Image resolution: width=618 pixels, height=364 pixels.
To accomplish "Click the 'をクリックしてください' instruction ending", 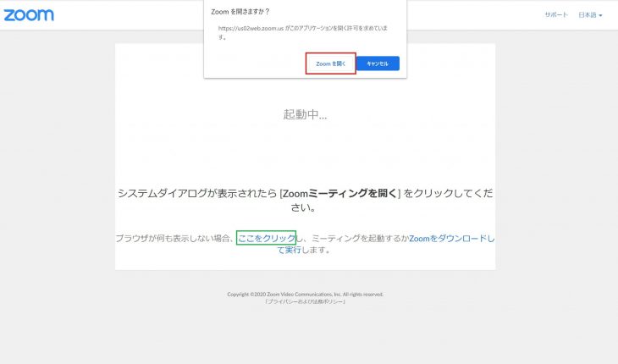I will pos(449,193).
